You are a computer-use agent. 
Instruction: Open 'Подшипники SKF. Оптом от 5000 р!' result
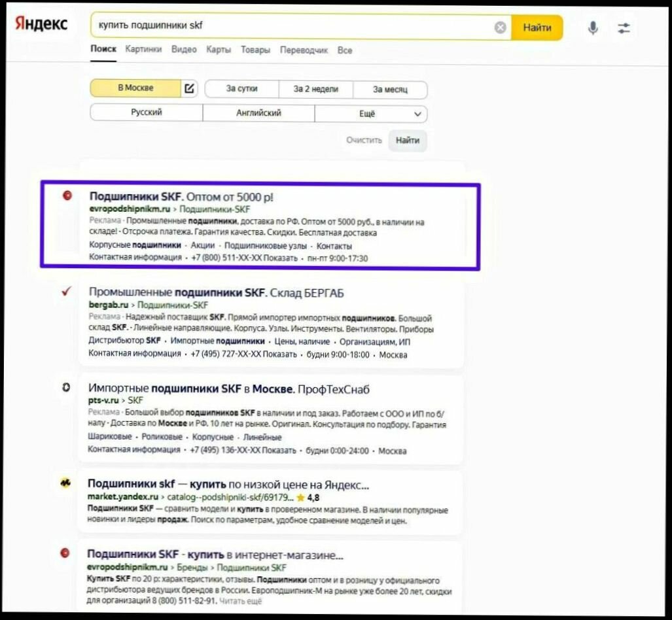[181, 197]
